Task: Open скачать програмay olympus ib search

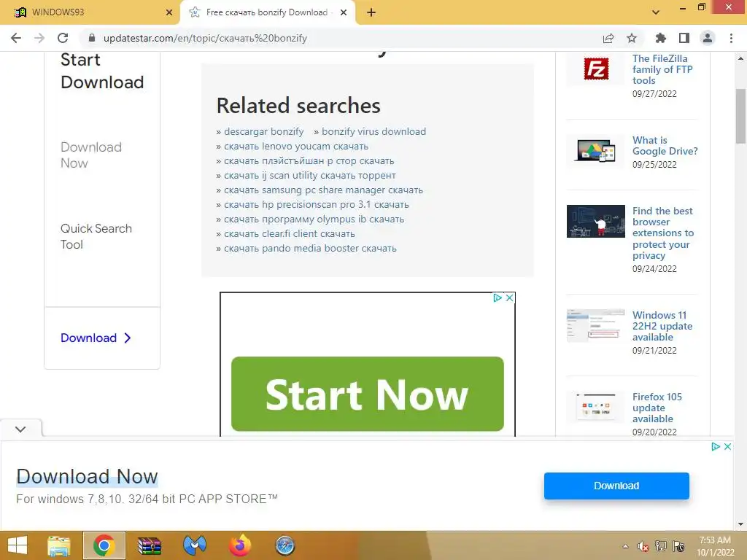Action: point(314,219)
